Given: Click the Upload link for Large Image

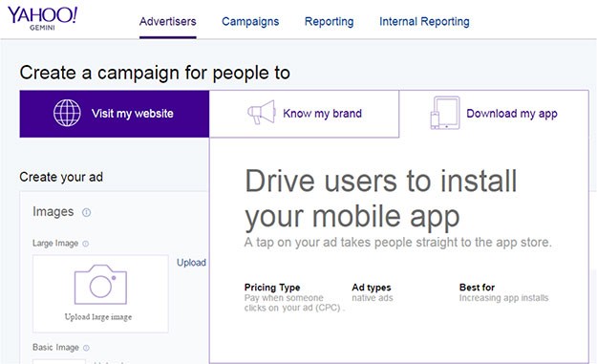Looking at the screenshot, I should [x=191, y=263].
